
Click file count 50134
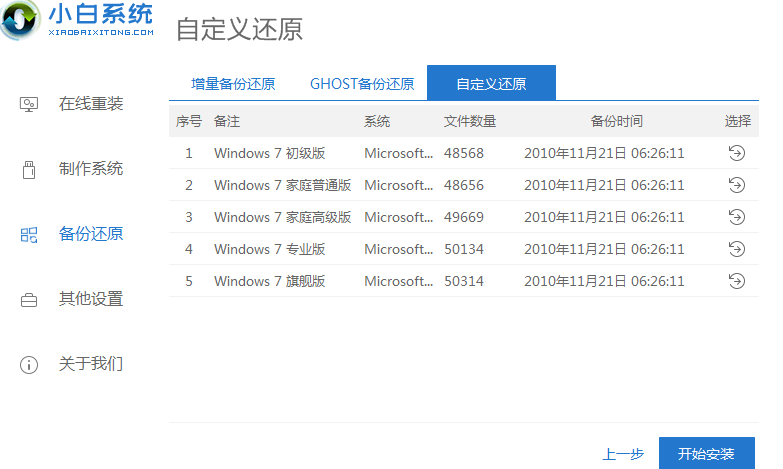464,249
